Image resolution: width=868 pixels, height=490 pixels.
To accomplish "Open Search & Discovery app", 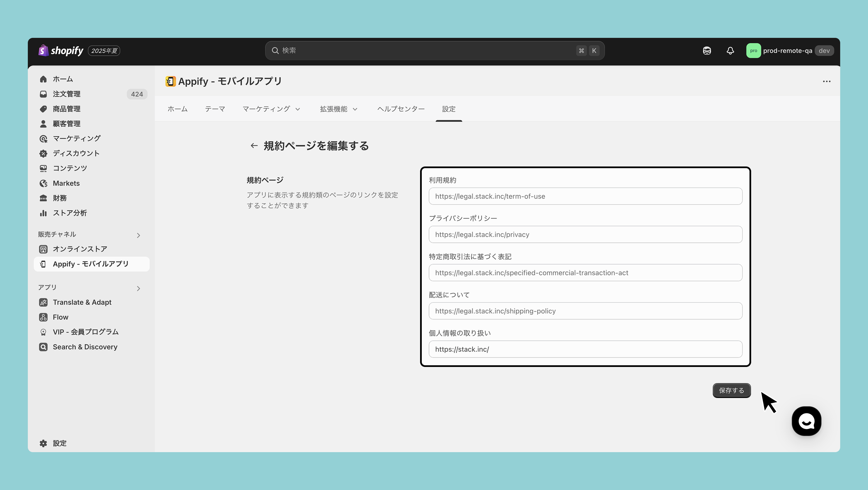I will coord(85,347).
